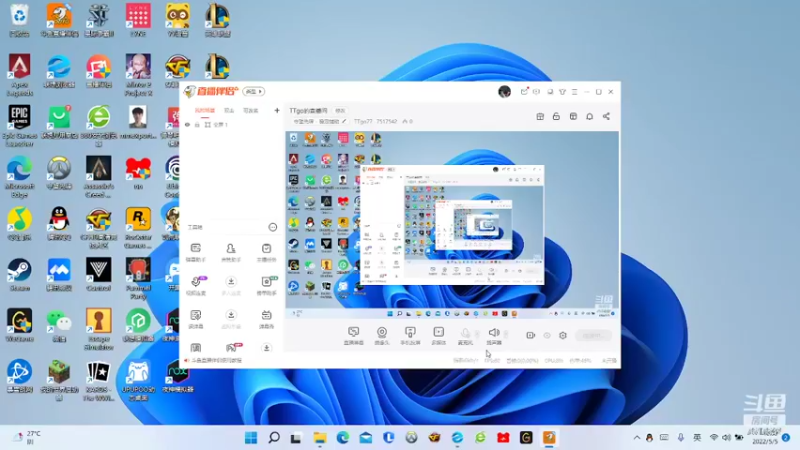Open the Microsoft Edge desktop shortcut
The image size is (800, 450).
[x=19, y=177]
